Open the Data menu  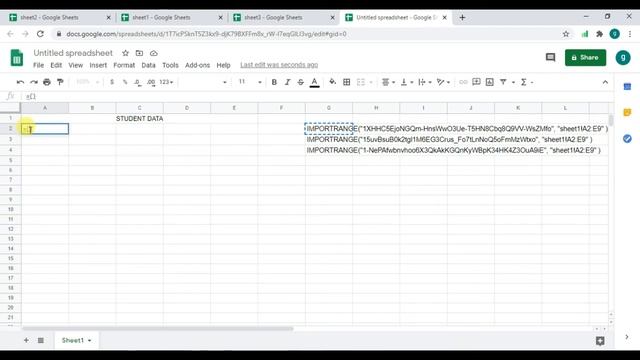tap(148, 65)
